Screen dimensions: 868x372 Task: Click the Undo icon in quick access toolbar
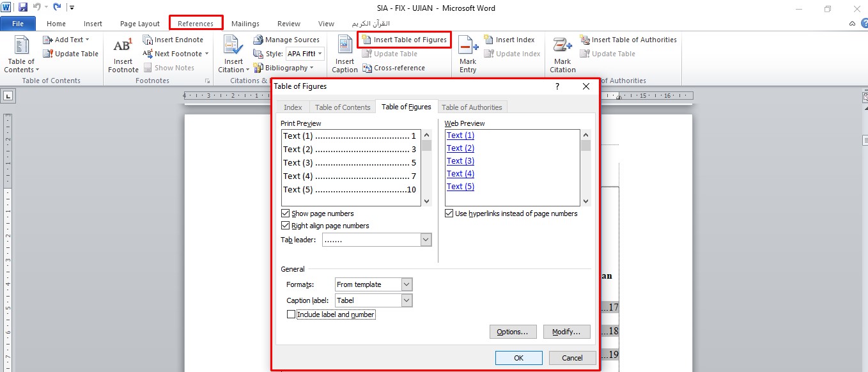[x=37, y=8]
